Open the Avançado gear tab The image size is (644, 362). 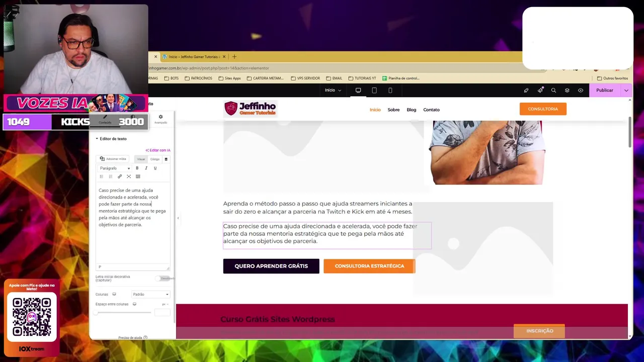160,119
